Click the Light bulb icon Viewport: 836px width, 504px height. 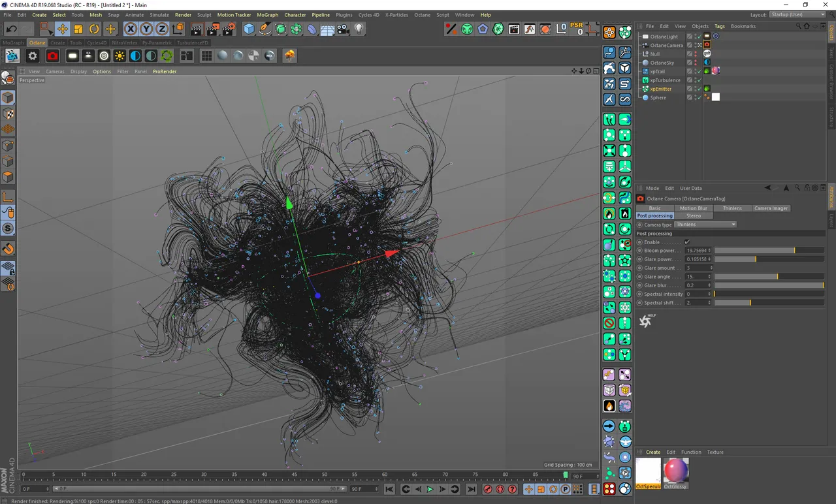click(359, 29)
